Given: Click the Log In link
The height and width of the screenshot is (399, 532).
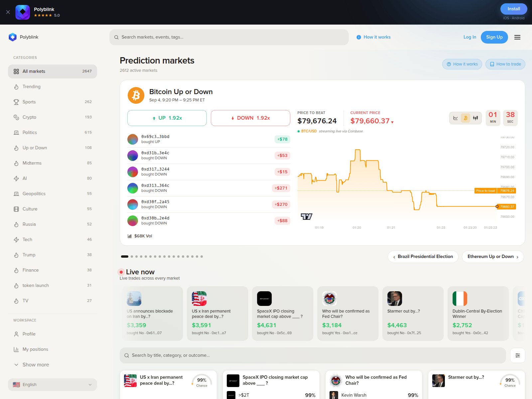Looking at the screenshot, I should pos(469,37).
